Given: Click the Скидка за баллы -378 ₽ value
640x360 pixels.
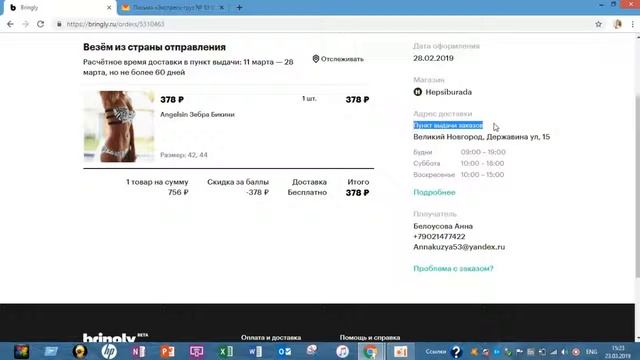Looking at the screenshot, I should [x=258, y=192].
